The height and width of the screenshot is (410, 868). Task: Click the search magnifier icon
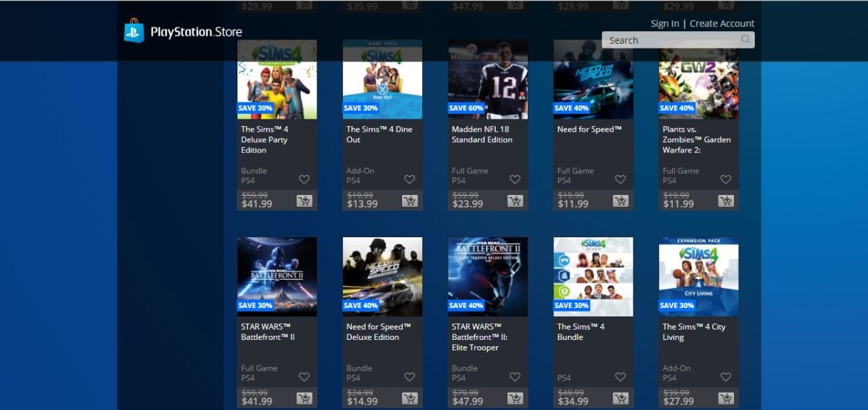click(746, 40)
